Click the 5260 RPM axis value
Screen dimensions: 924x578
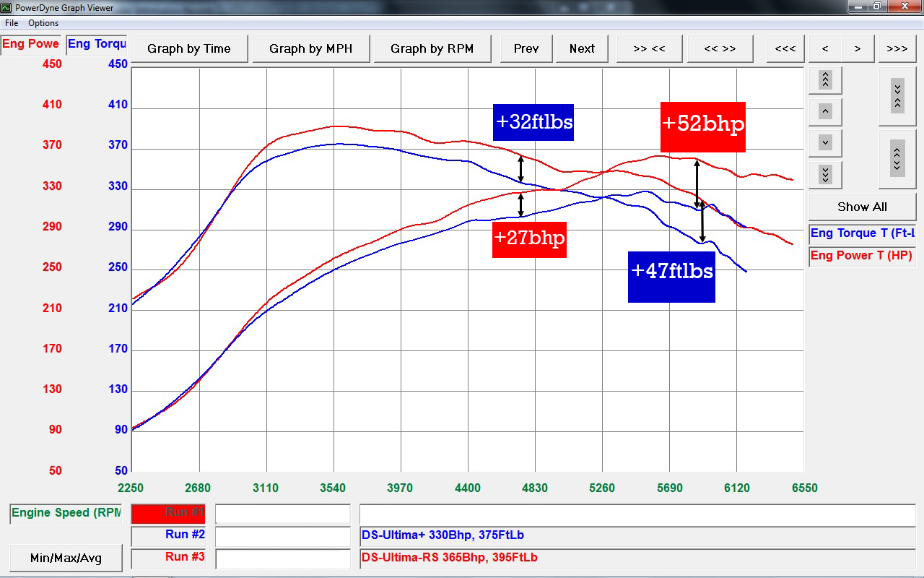[602, 488]
